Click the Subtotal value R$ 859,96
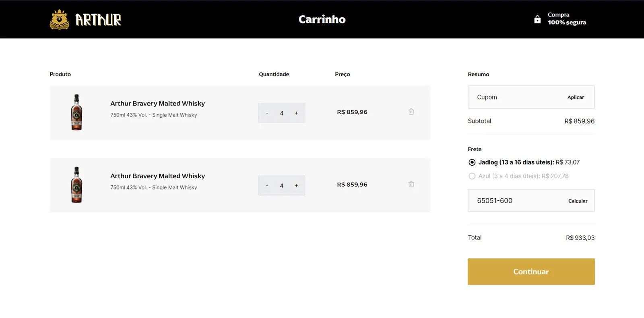 point(579,121)
